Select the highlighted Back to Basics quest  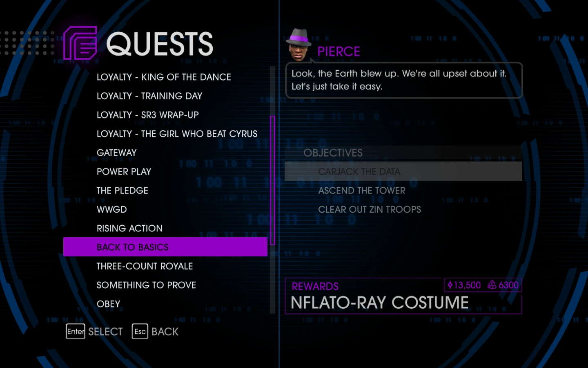tap(165, 247)
